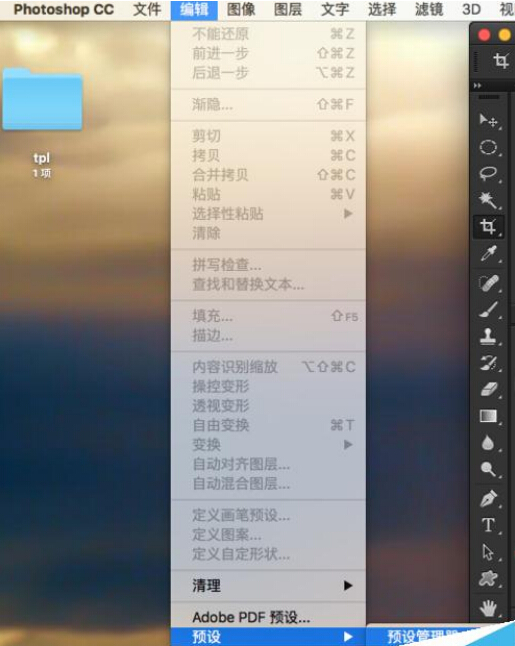Select the Brush tool
The width and height of the screenshot is (515, 646).
(489, 309)
